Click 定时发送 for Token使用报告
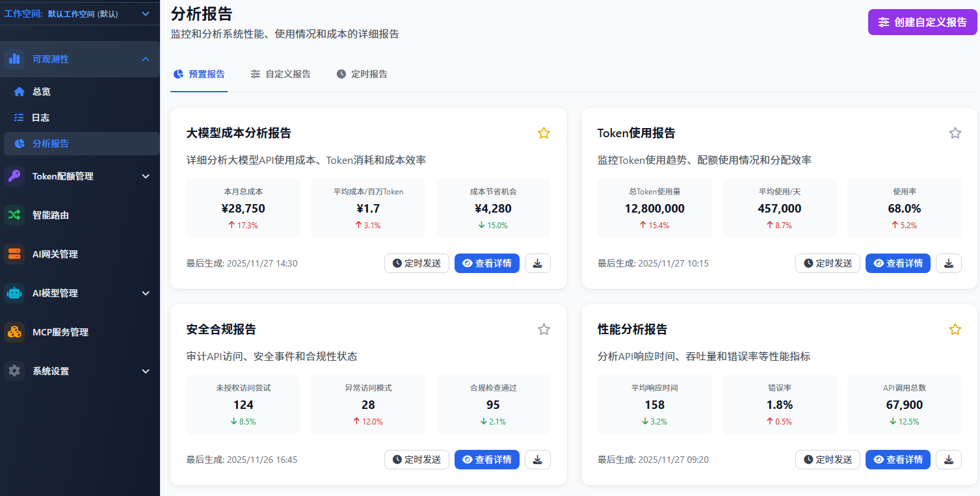The image size is (980, 496). [828, 263]
